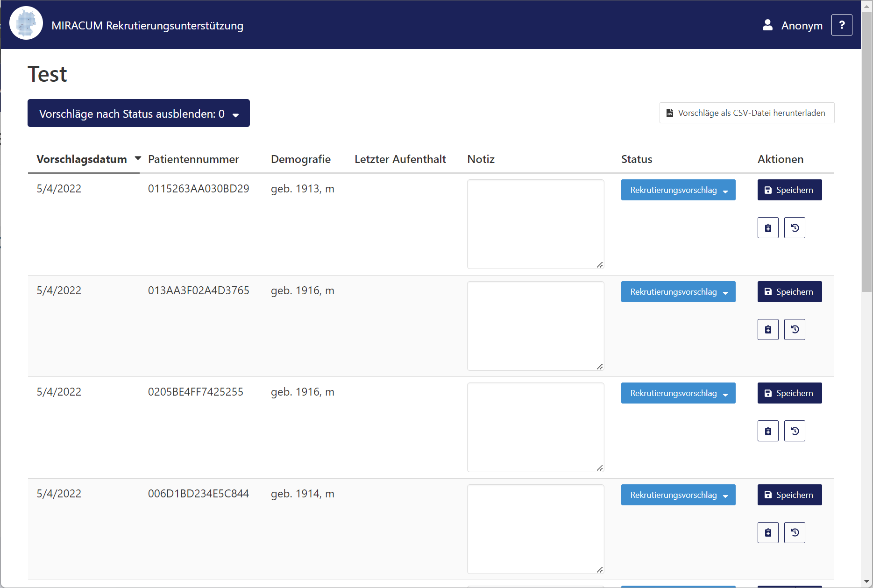
Task: Save row for patient 0205BE4FF7425255
Action: pos(789,393)
